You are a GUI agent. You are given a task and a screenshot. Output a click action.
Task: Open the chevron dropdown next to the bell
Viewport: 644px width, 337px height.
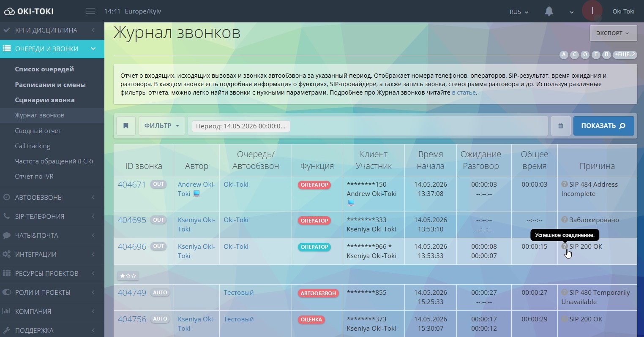pyautogui.click(x=571, y=12)
